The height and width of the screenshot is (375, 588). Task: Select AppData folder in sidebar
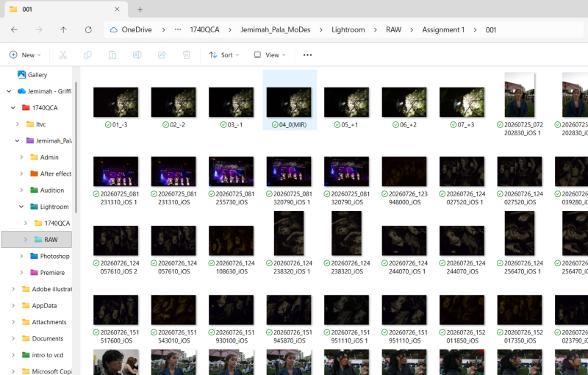point(44,306)
